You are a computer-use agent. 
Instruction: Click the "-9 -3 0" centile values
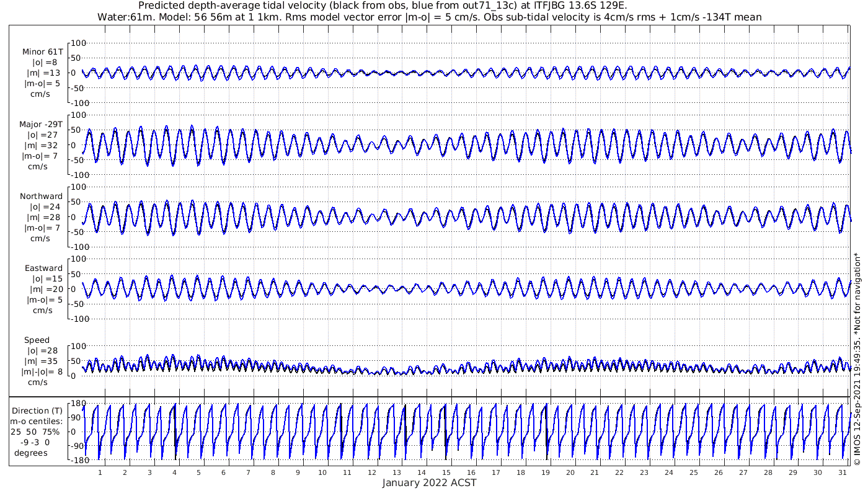(34, 442)
